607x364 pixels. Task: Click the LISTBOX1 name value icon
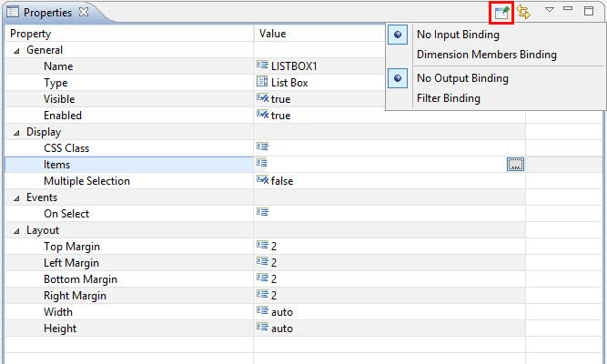click(263, 66)
